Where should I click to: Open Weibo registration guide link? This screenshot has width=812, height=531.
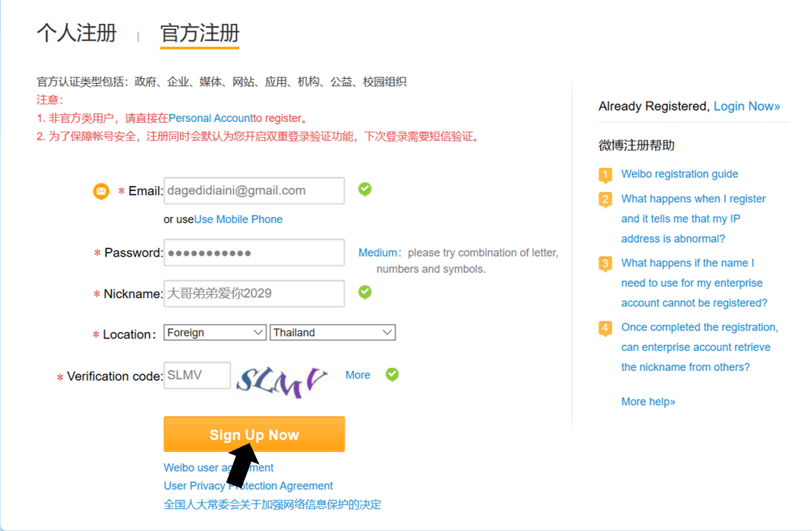point(679,174)
